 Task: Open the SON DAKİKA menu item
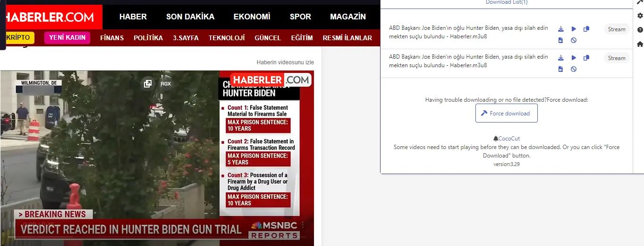[190, 17]
